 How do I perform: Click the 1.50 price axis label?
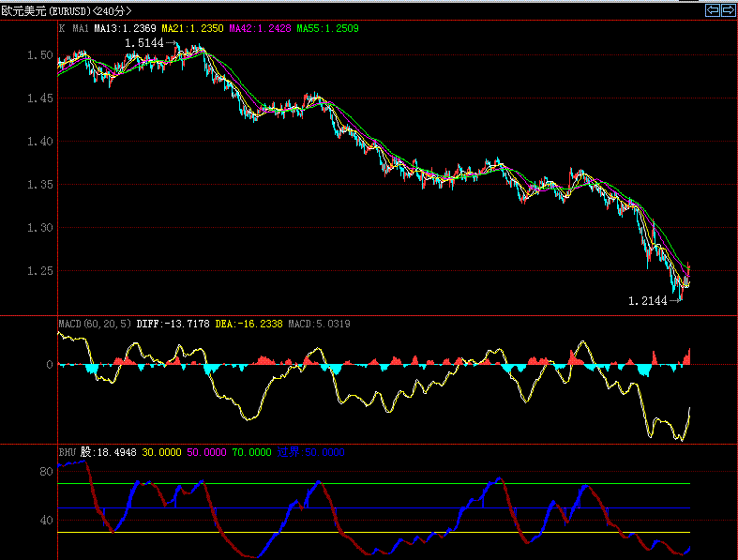pyautogui.click(x=40, y=55)
